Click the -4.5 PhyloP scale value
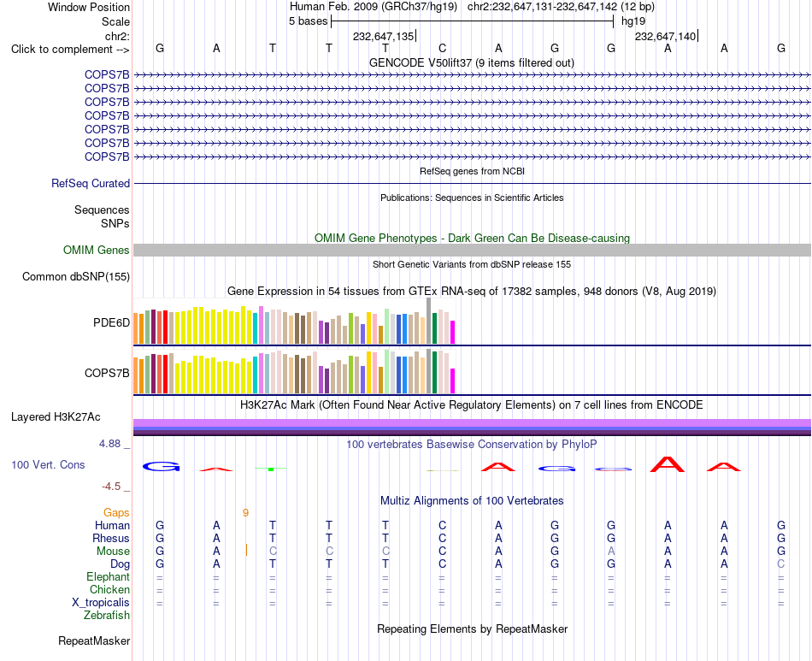812x661 pixels. [x=111, y=486]
